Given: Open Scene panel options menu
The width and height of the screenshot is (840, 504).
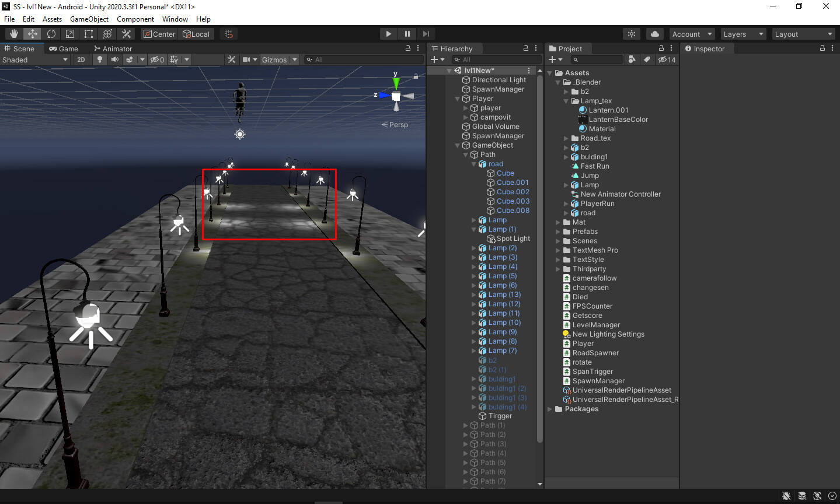Looking at the screenshot, I should tap(417, 48).
